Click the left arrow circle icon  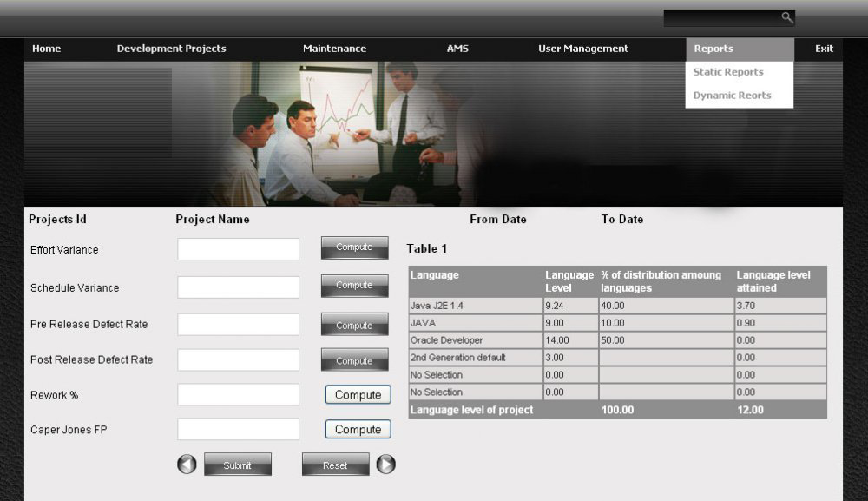coord(187,465)
